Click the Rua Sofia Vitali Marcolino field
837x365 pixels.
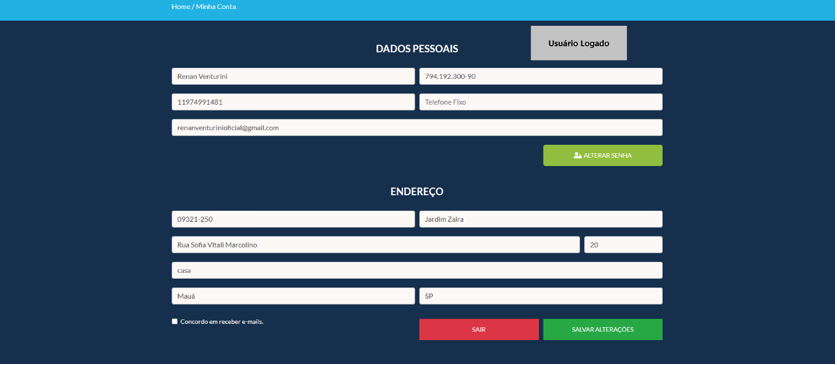point(376,245)
